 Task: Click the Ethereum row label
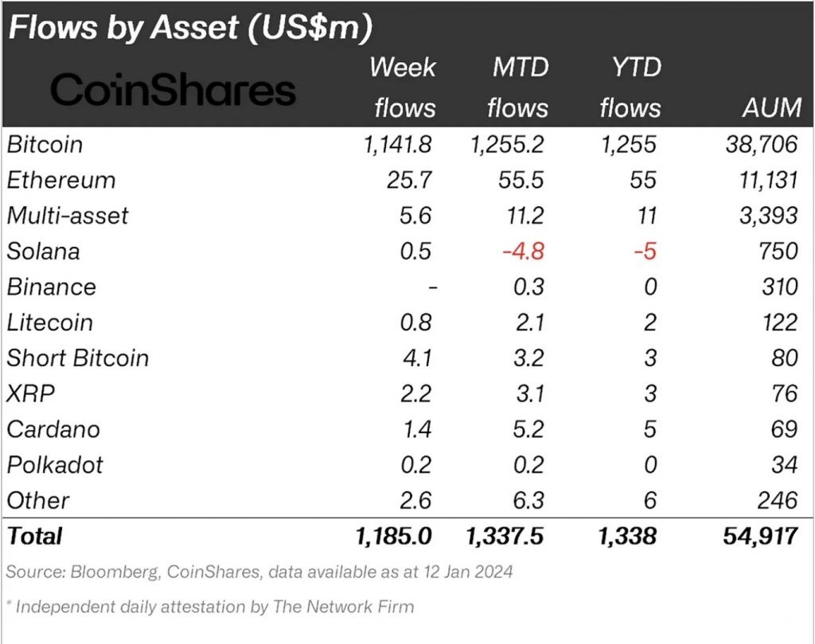pyautogui.click(x=61, y=180)
